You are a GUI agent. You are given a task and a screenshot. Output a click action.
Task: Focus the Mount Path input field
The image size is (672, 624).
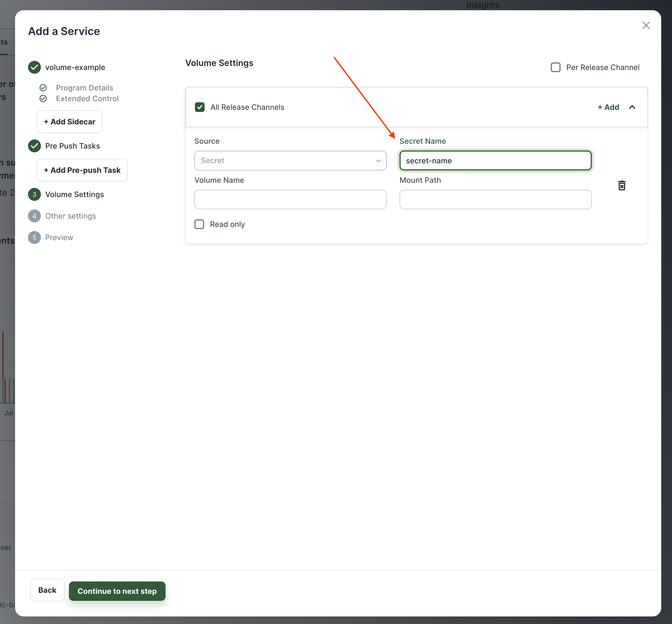pyautogui.click(x=495, y=199)
